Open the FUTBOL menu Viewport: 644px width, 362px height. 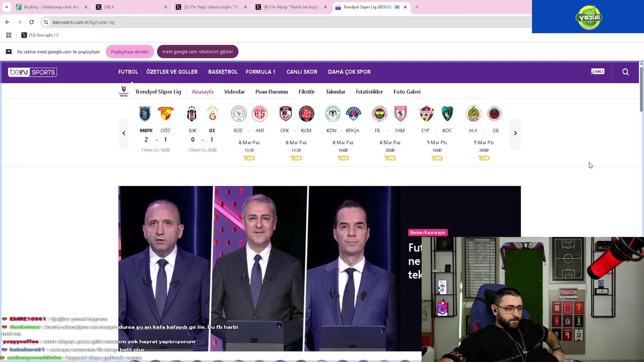point(128,72)
